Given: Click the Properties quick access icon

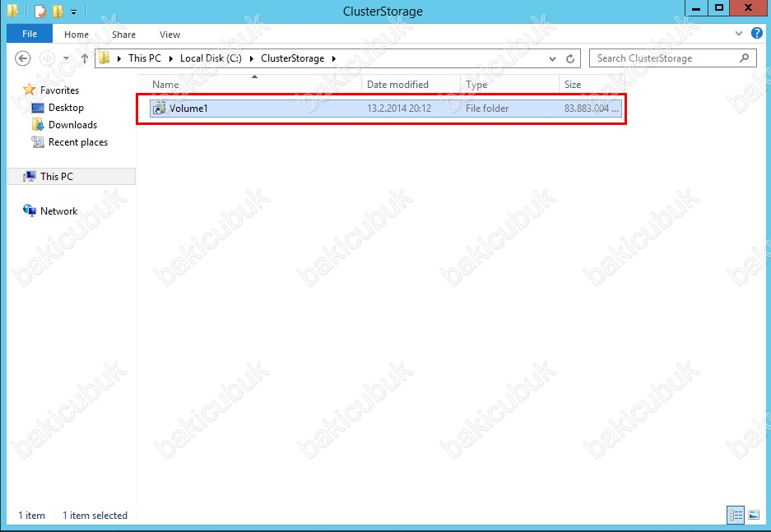Looking at the screenshot, I should pos(39,12).
